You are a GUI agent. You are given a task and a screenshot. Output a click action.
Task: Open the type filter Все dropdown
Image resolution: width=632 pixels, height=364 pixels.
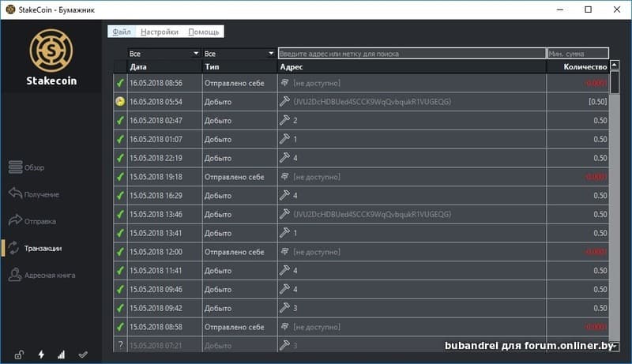[239, 54]
